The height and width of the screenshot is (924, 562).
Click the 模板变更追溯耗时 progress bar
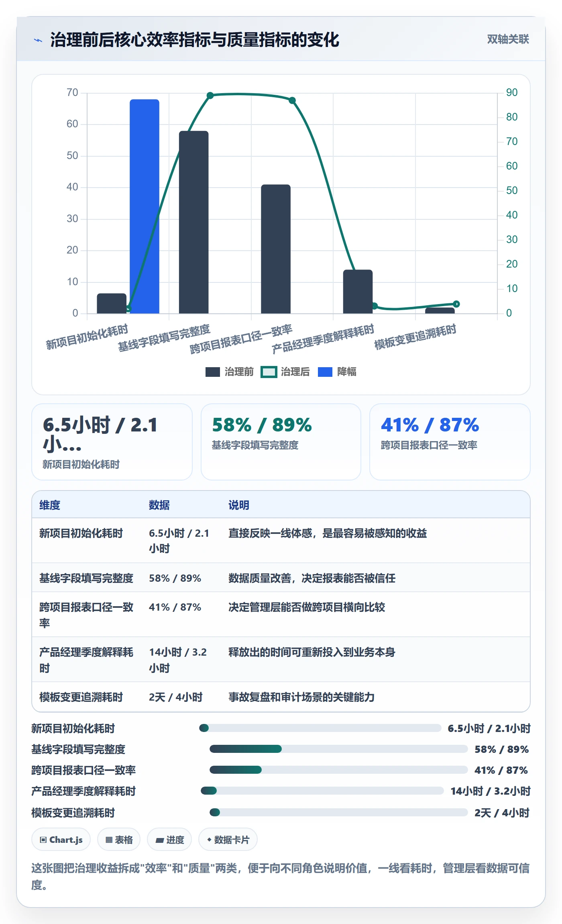point(338,812)
